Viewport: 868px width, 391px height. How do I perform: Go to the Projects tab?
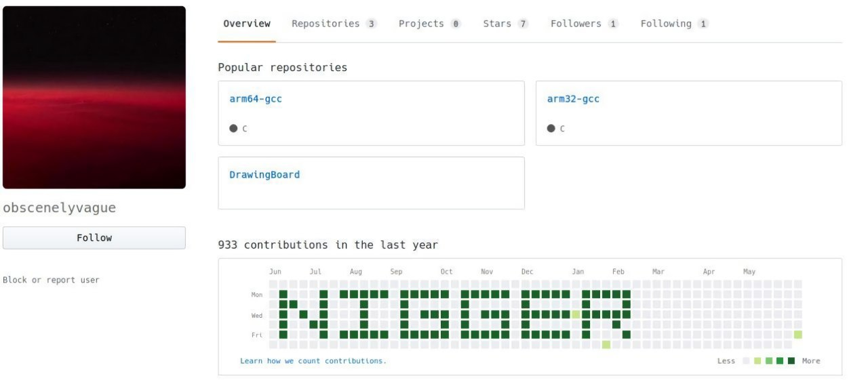click(421, 24)
